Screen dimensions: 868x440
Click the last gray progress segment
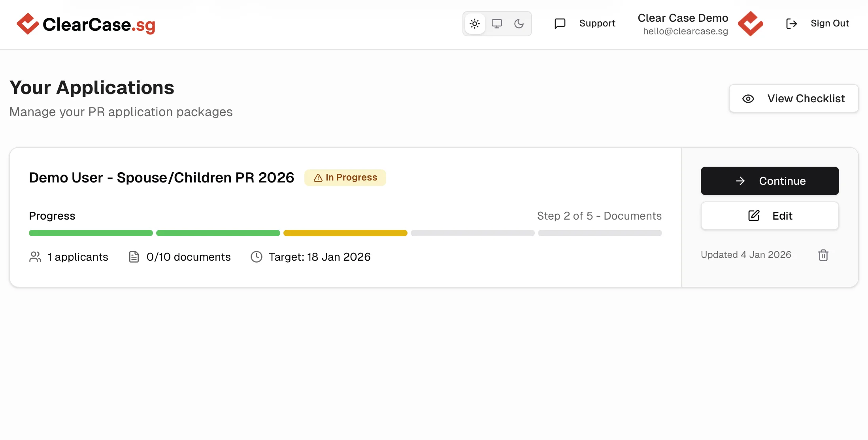(600, 233)
